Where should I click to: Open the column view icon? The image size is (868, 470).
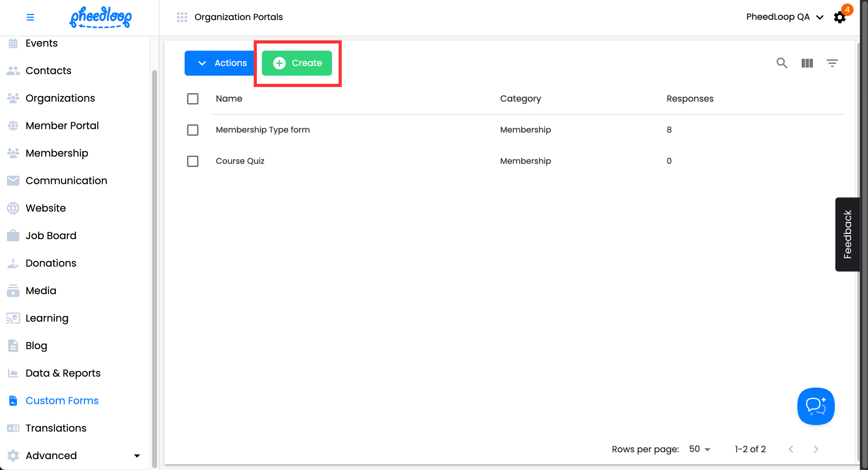[807, 63]
